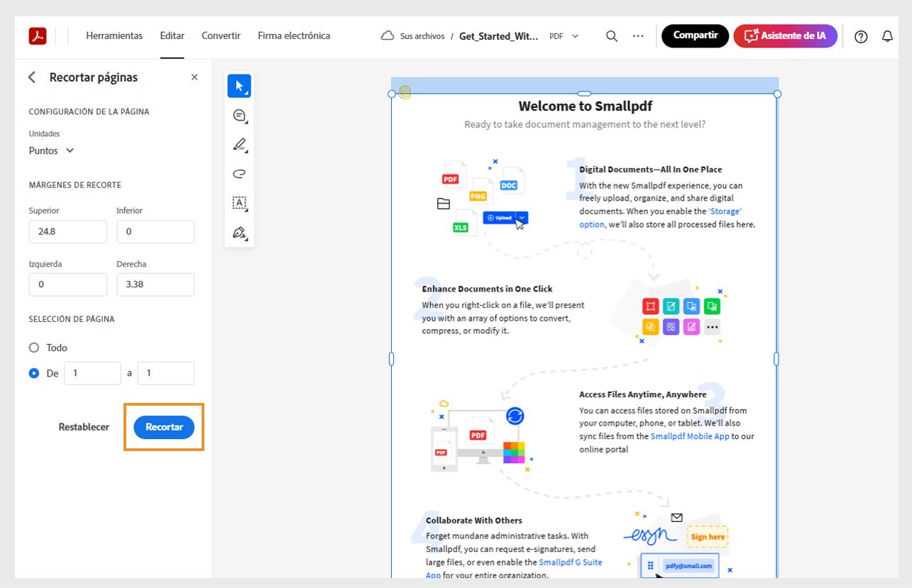
Task: Go to the Firma electrónica tab
Action: pos(294,35)
